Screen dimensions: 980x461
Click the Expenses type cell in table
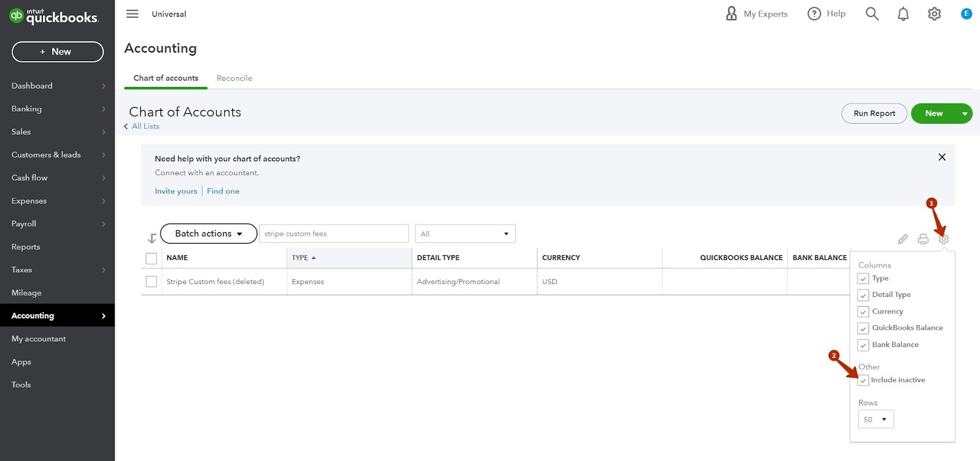(x=307, y=282)
